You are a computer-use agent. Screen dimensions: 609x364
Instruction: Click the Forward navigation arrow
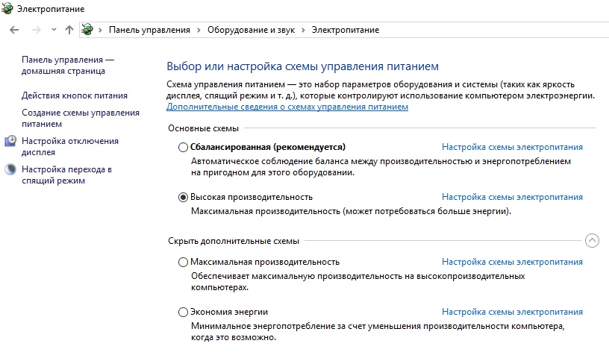[x=36, y=30]
